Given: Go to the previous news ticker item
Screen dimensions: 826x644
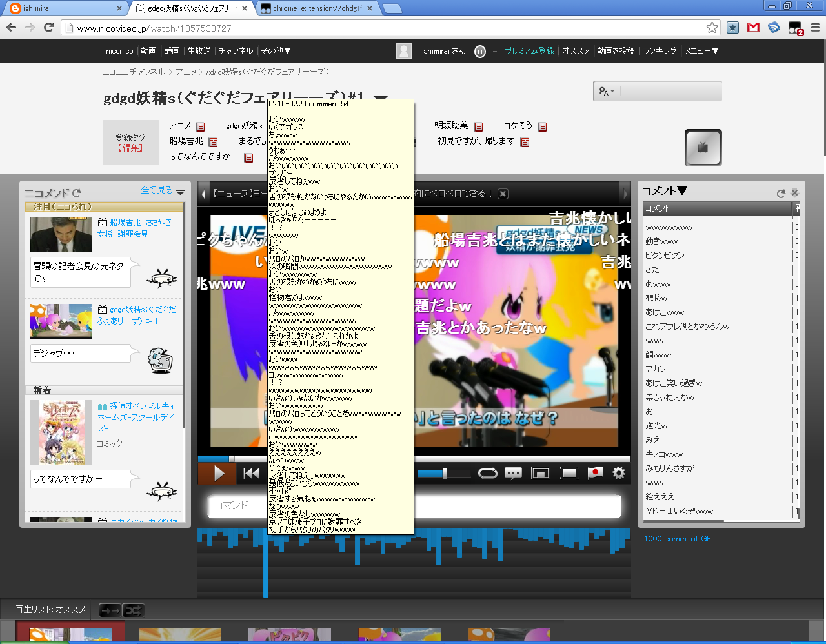Looking at the screenshot, I should [x=204, y=194].
